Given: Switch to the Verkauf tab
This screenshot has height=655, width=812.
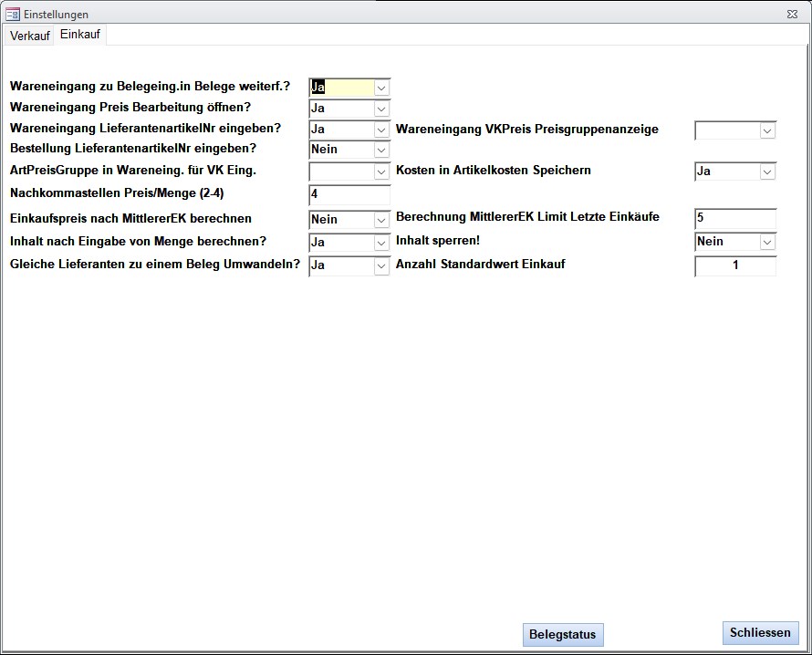Looking at the screenshot, I should 30,36.
